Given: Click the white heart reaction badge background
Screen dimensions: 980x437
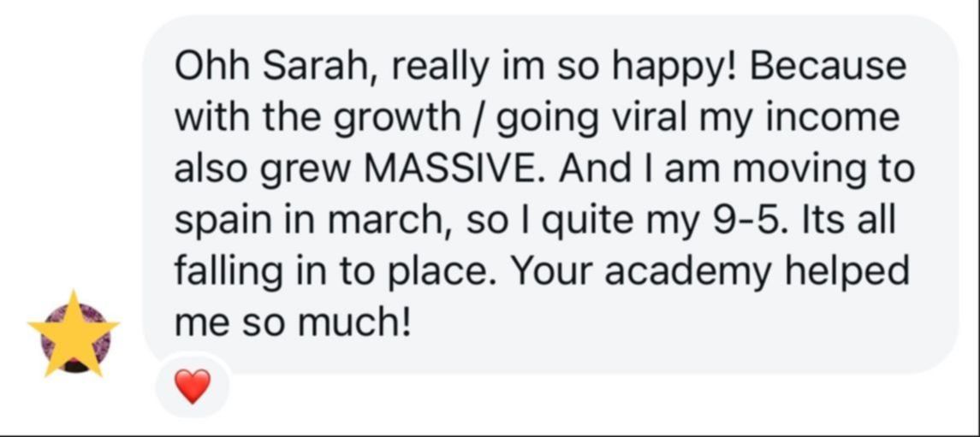Looking at the screenshot, I should 193,387.
